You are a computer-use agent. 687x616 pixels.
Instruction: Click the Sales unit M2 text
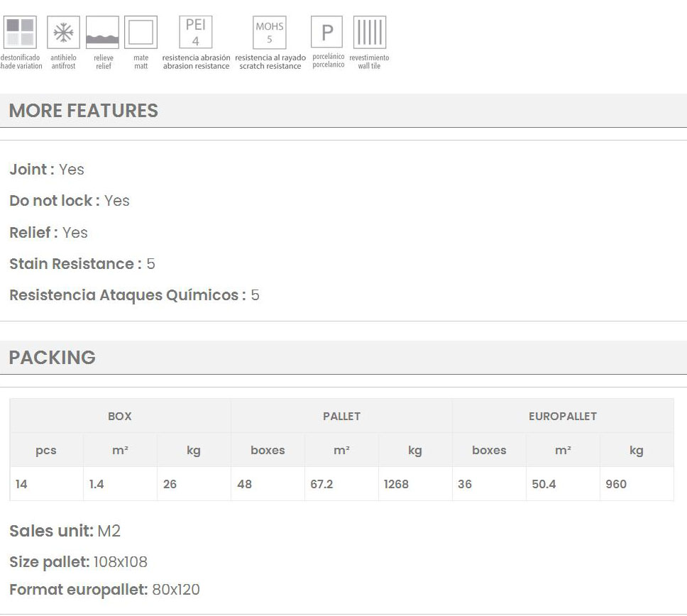pos(65,531)
